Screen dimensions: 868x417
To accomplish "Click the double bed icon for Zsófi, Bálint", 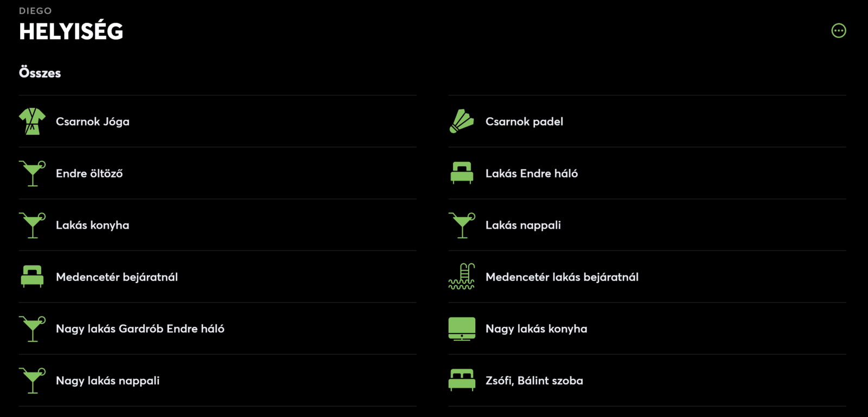I will coord(462,380).
